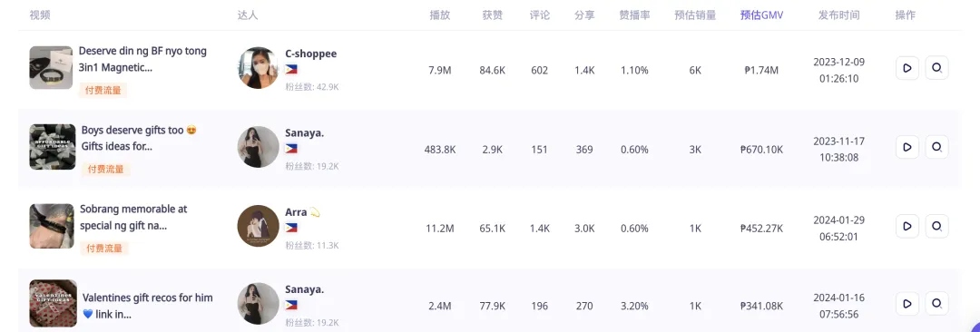This screenshot has width=980, height=332.
Task: Sort by 播放 column header
Action: [x=439, y=15]
